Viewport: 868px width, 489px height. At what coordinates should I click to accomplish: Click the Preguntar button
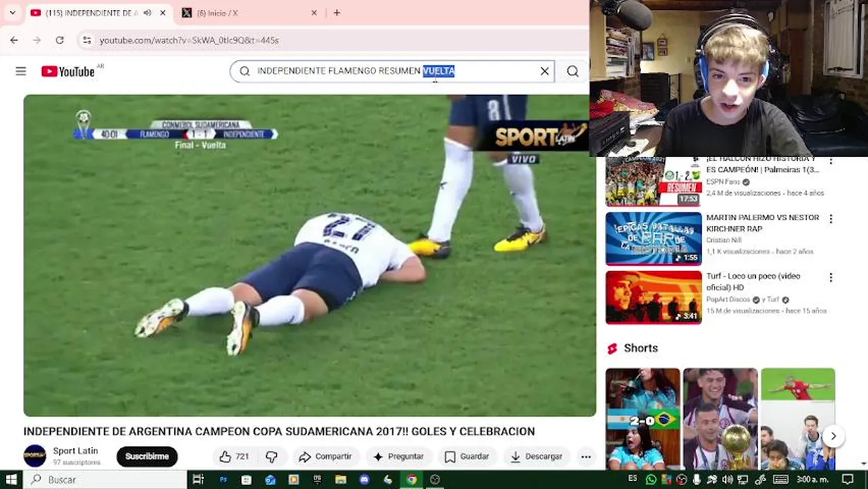398,456
